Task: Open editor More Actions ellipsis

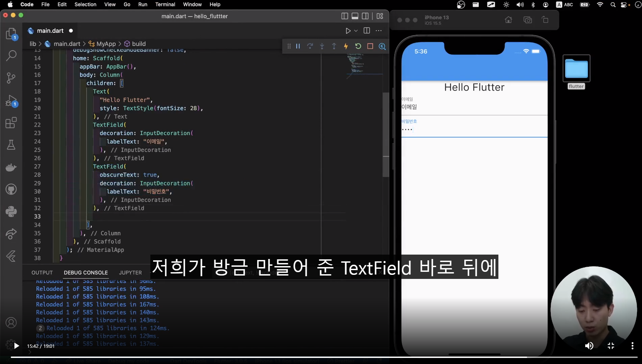Action: tap(379, 31)
